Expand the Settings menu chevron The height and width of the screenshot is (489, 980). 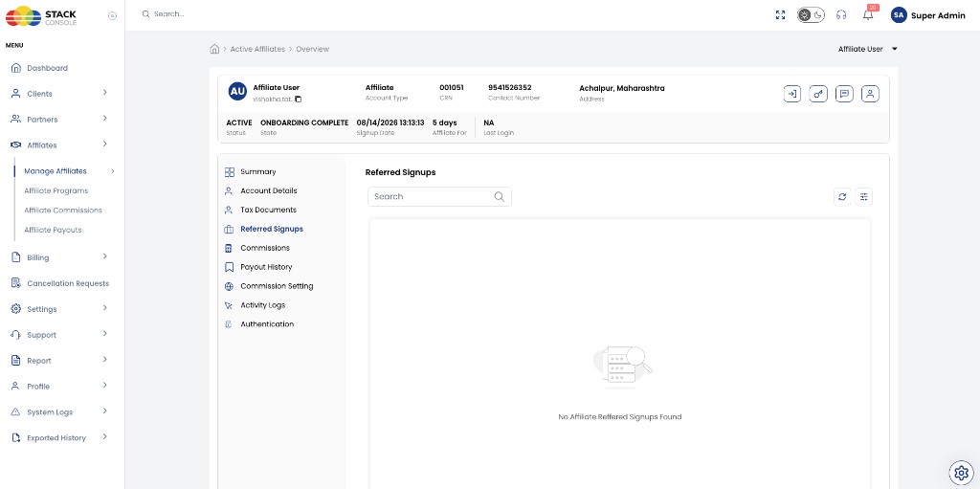click(105, 307)
